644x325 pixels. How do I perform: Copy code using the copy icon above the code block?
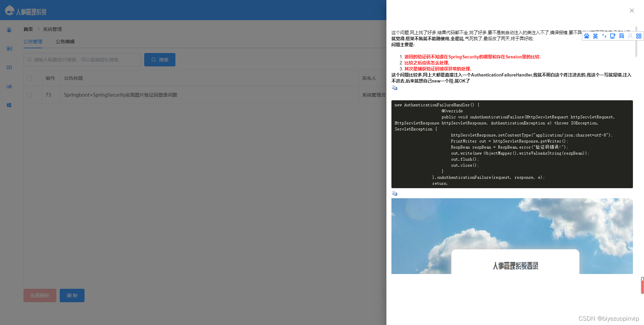click(394, 88)
